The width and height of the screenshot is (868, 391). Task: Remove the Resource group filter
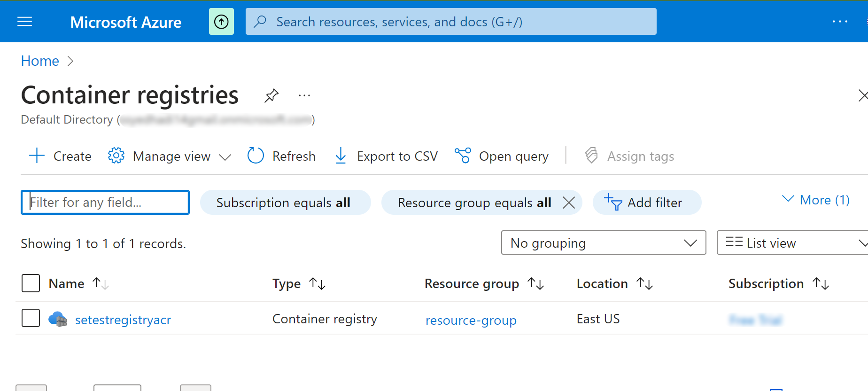click(569, 203)
